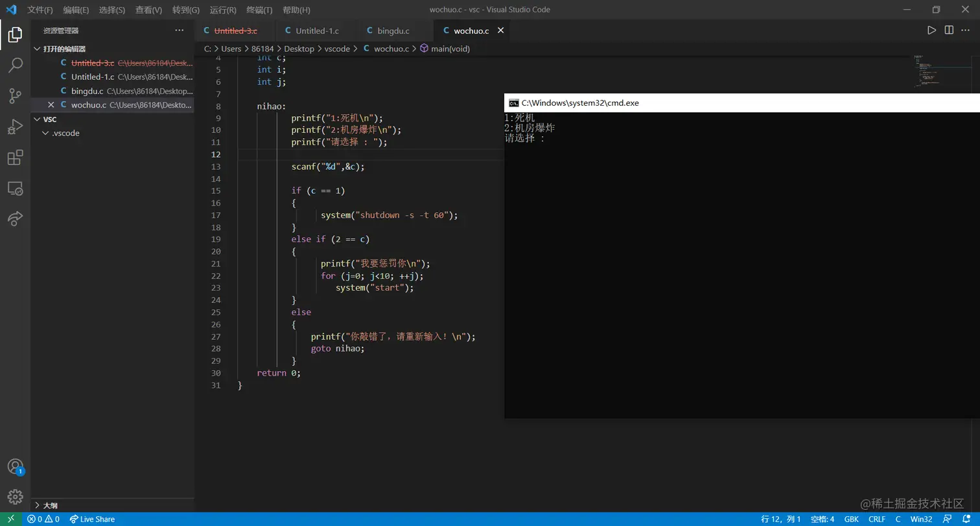Viewport: 980px width, 526px height.
Task: Click the code minimap preview
Action: point(926,71)
